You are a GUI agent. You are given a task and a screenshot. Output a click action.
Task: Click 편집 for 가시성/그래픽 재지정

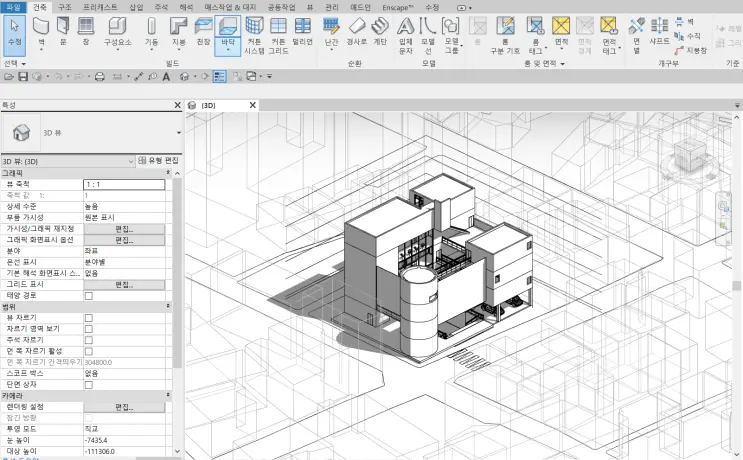click(124, 229)
